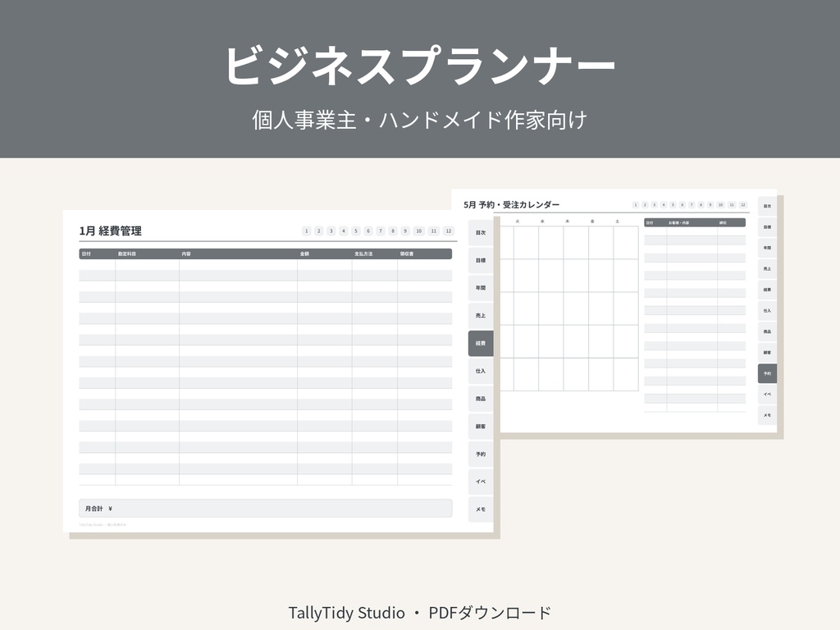The height and width of the screenshot is (630, 840).
Task: Open 年間 tab on the 経費管理 page
Action: click(481, 288)
